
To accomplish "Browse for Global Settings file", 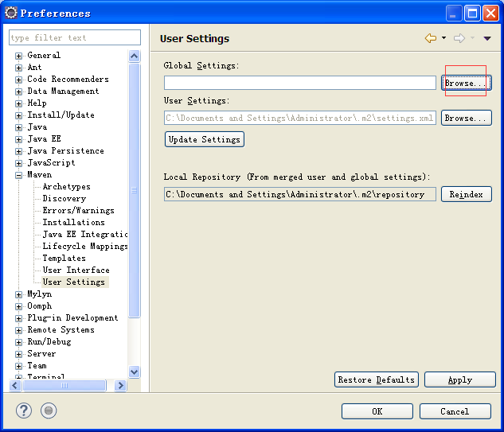I will pyautogui.click(x=467, y=83).
